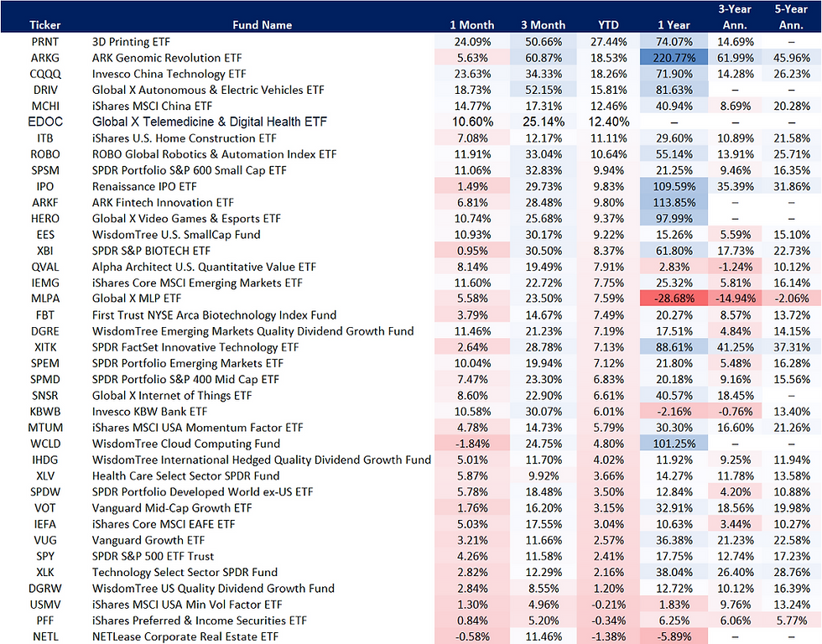Image resolution: width=822 pixels, height=644 pixels.
Task: Select SPDR S&P BIOTECH ETF name
Action: point(151,251)
